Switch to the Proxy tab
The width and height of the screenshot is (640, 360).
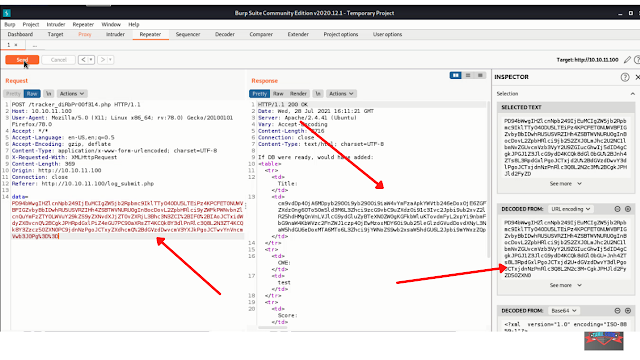click(x=84, y=34)
